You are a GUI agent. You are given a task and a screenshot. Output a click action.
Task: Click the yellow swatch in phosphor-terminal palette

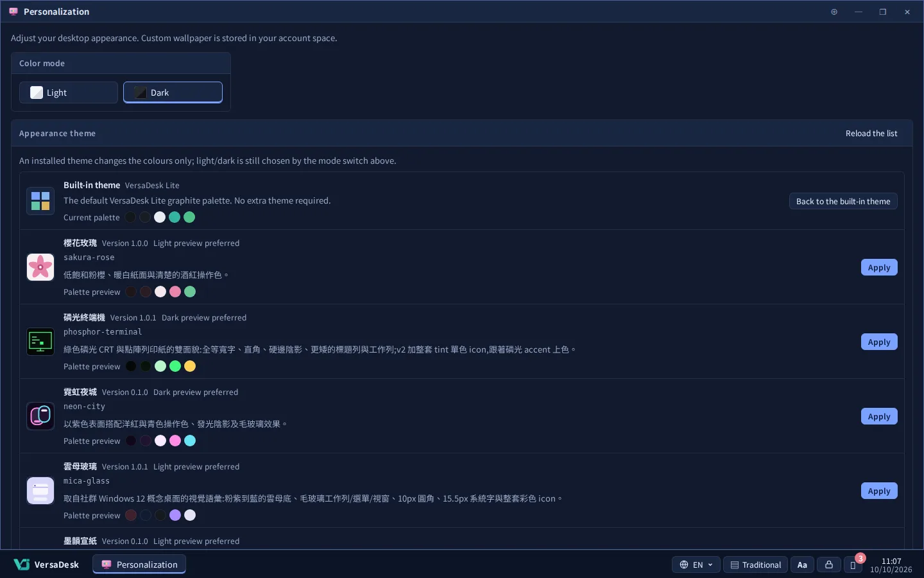pyautogui.click(x=190, y=366)
